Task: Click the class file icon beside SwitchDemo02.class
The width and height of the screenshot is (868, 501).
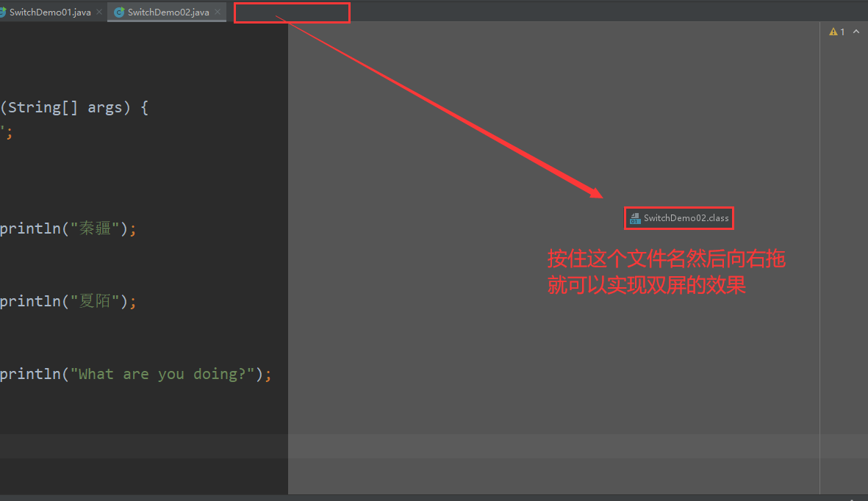Action: click(x=635, y=218)
